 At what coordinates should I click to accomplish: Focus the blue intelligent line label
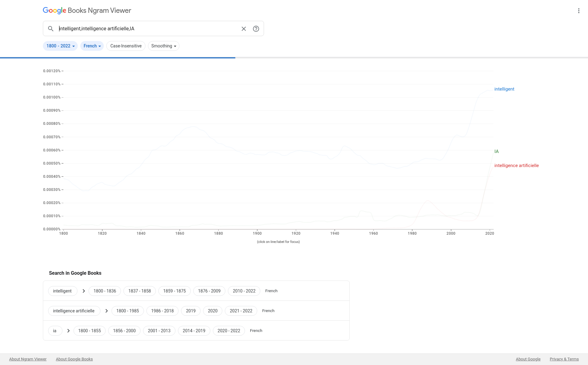pos(504,89)
